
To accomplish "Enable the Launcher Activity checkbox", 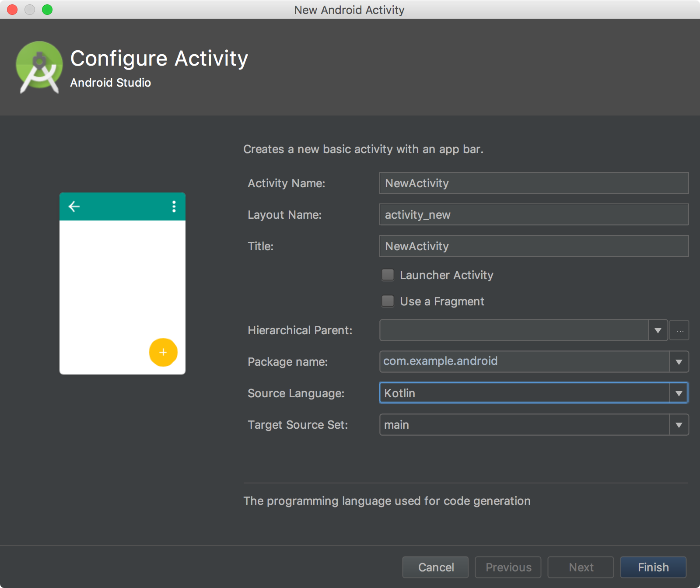I will coord(388,275).
